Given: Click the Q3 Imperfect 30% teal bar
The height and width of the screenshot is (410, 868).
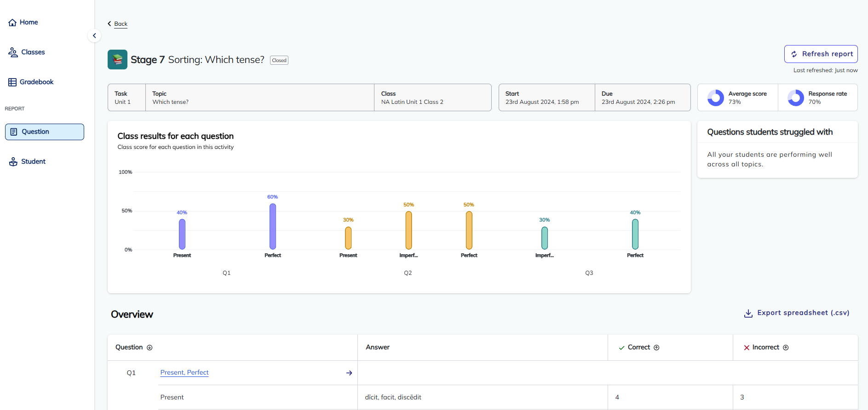Looking at the screenshot, I should pyautogui.click(x=545, y=238).
